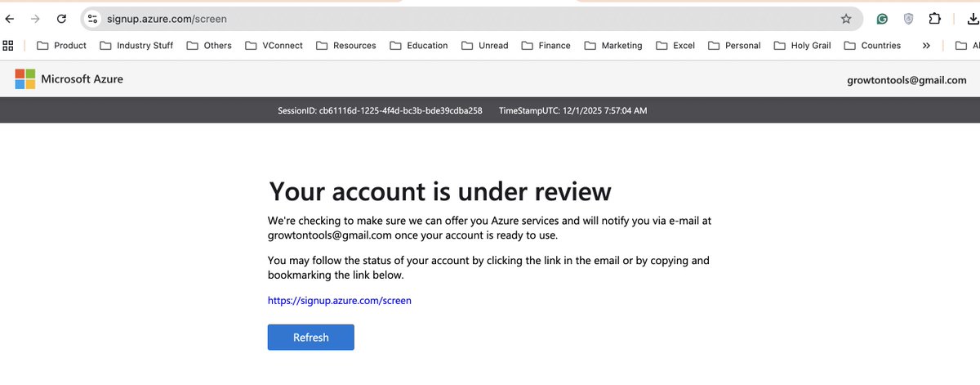980x385 pixels.
Task: Expand hidden bookmarks with the chevron
Action: click(x=926, y=46)
